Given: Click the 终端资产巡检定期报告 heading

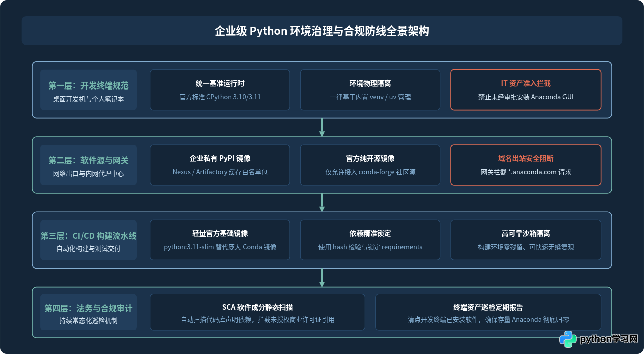Looking at the screenshot, I should tap(488, 307).
